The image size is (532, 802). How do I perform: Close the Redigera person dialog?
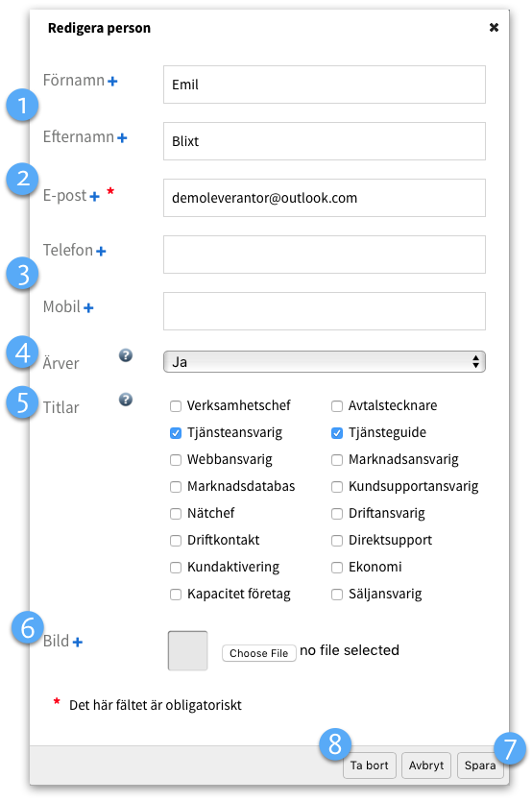click(x=494, y=28)
